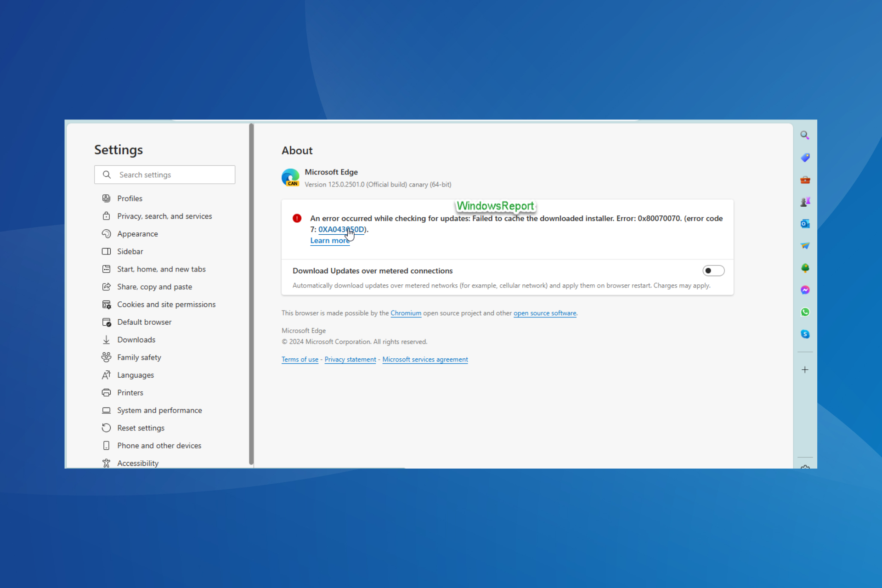The image size is (882, 588).
Task: Click the Languages letter icon
Action: (x=106, y=375)
